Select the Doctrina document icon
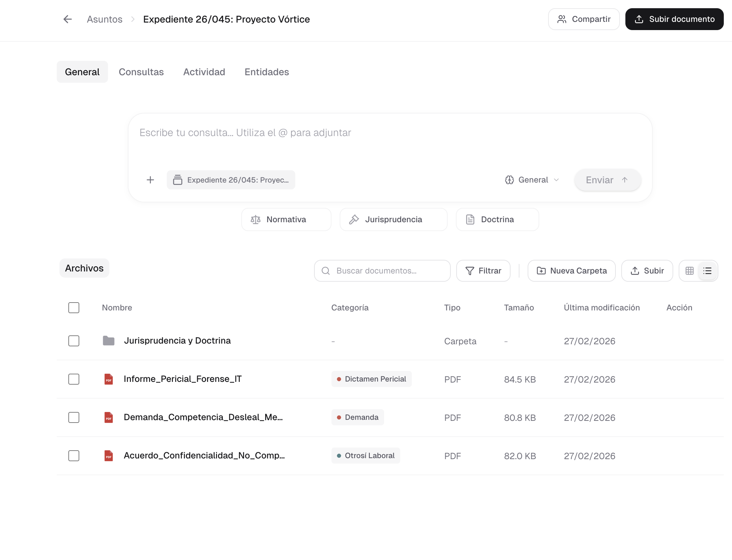The image size is (732, 560). click(x=470, y=219)
